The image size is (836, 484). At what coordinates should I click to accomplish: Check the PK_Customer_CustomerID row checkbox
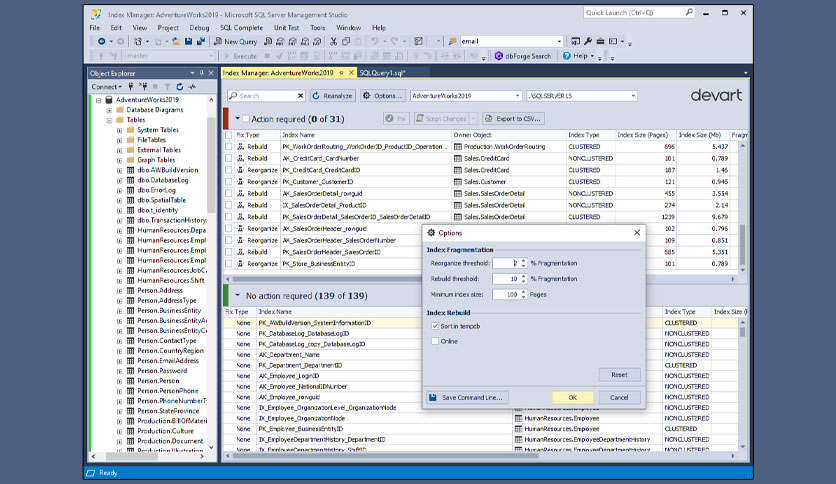(x=229, y=182)
